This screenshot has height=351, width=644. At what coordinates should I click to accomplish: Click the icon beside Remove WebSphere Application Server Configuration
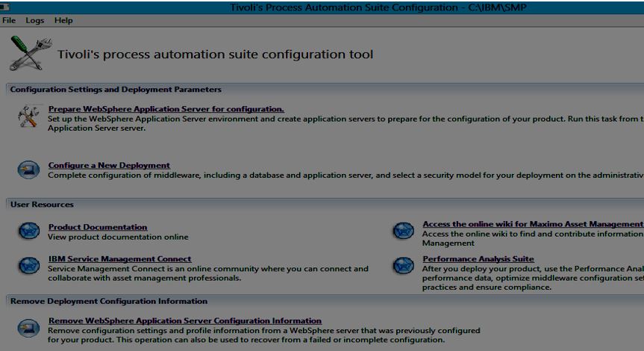[x=28, y=329]
